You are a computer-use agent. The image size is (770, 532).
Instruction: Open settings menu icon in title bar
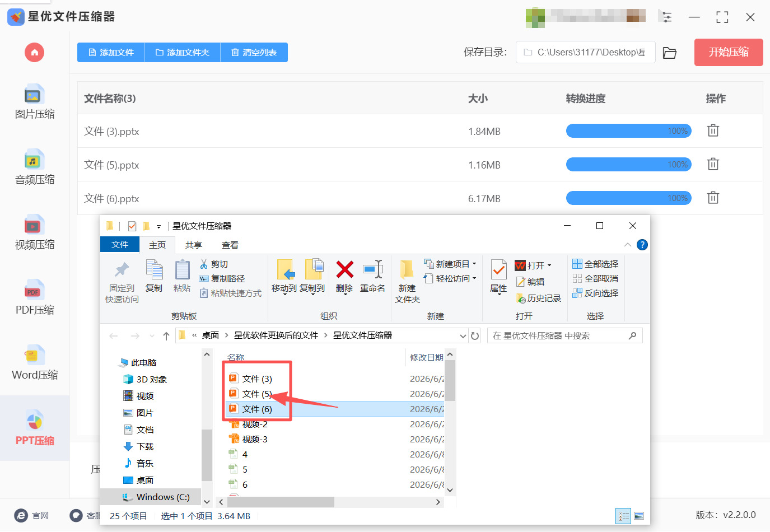[x=666, y=17]
